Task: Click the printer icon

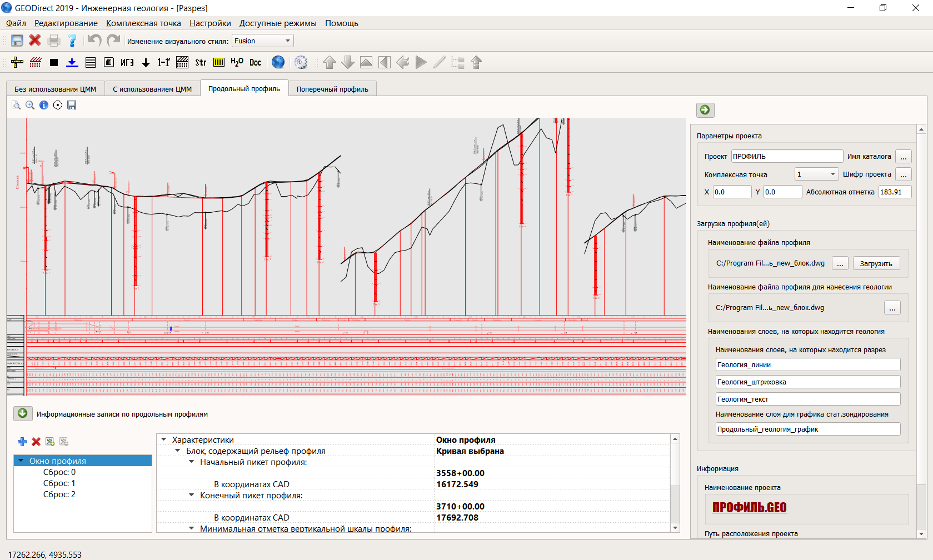Action: 54,41
